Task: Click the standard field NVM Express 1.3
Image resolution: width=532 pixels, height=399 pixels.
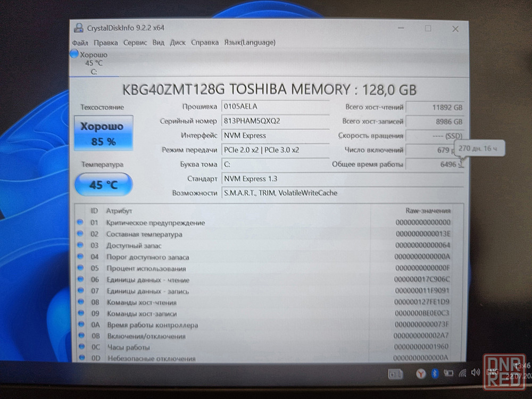Action: click(x=342, y=179)
